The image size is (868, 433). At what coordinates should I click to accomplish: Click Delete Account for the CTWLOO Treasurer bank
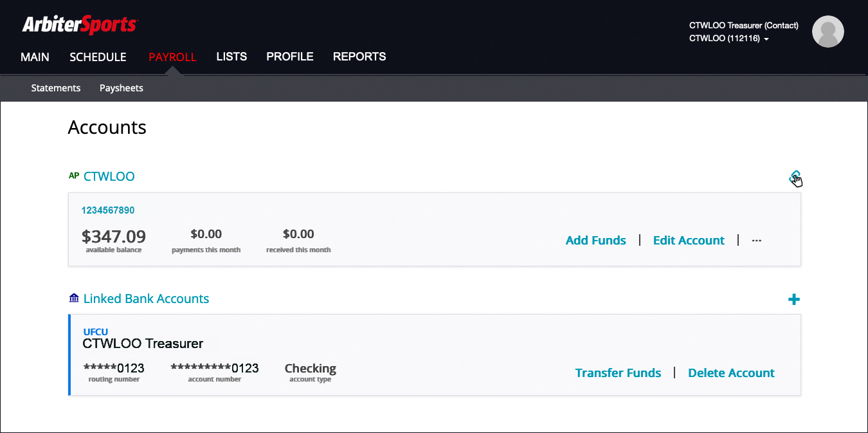coord(731,373)
